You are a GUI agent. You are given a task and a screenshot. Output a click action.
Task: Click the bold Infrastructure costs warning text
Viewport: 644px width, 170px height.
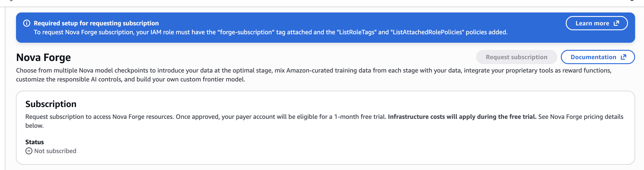click(x=462, y=117)
